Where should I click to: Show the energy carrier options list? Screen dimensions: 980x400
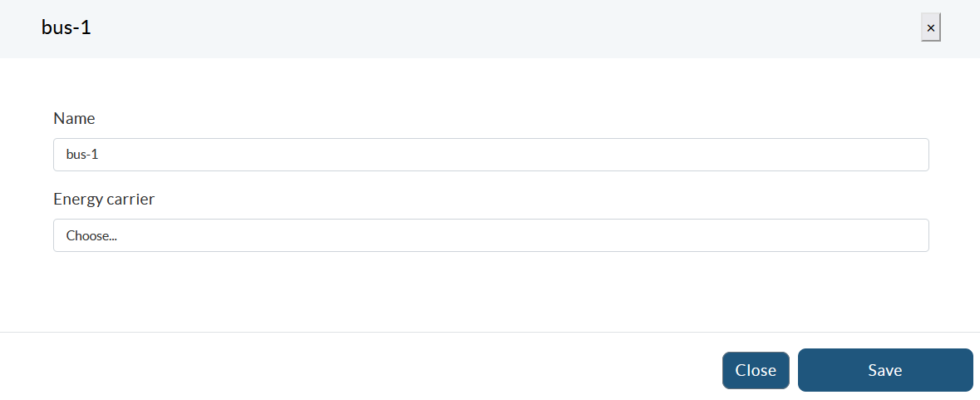tap(490, 235)
